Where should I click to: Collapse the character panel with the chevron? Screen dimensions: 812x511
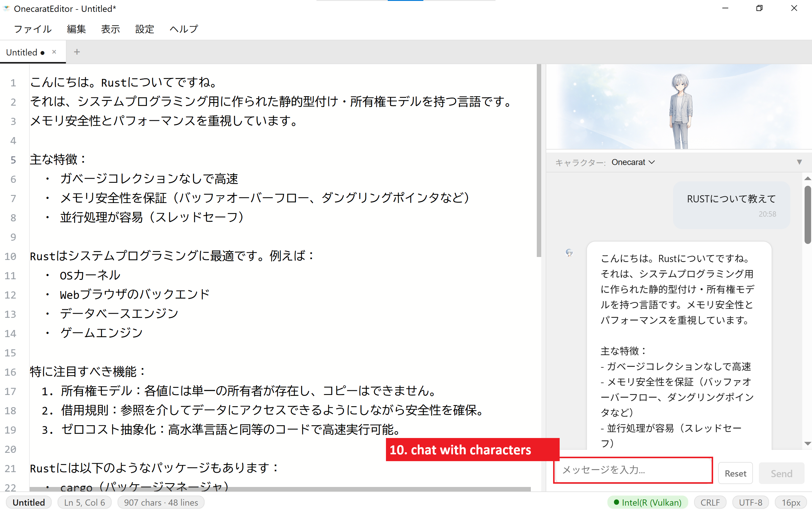pos(652,162)
